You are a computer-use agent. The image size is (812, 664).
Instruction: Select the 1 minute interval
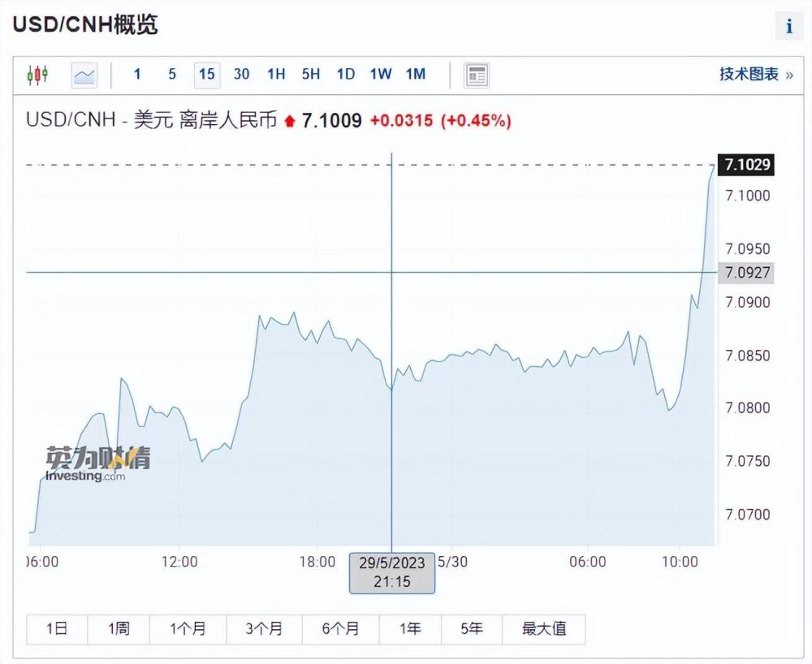[x=137, y=75]
